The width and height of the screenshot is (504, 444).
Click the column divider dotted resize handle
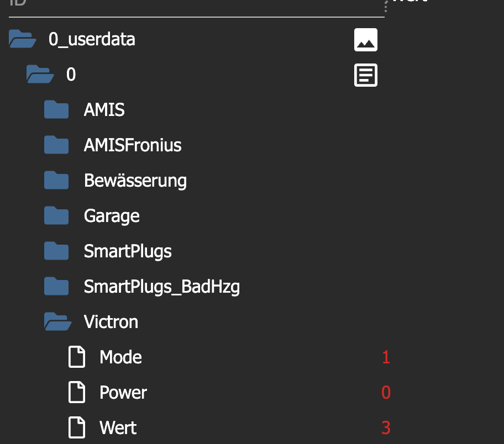coord(386,7)
